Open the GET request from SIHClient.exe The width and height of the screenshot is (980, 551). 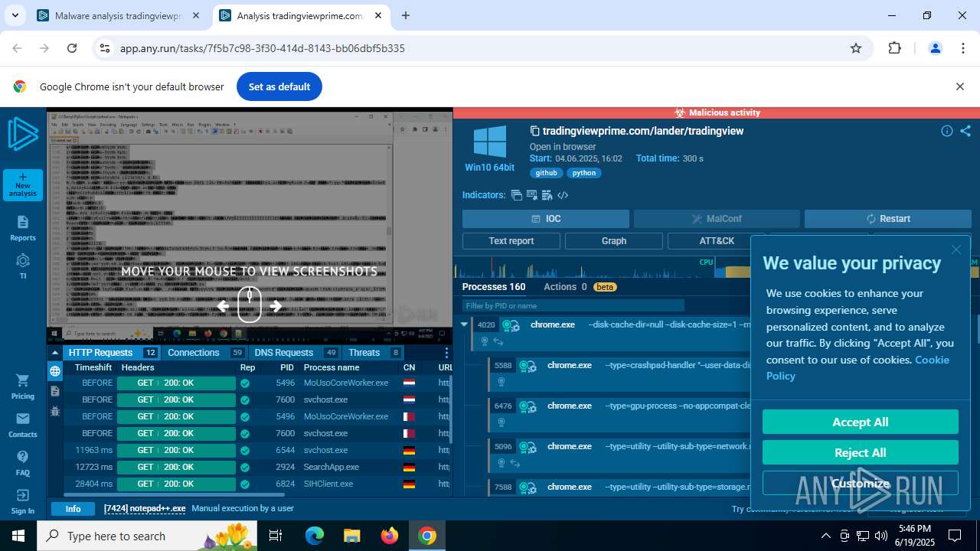click(176, 484)
